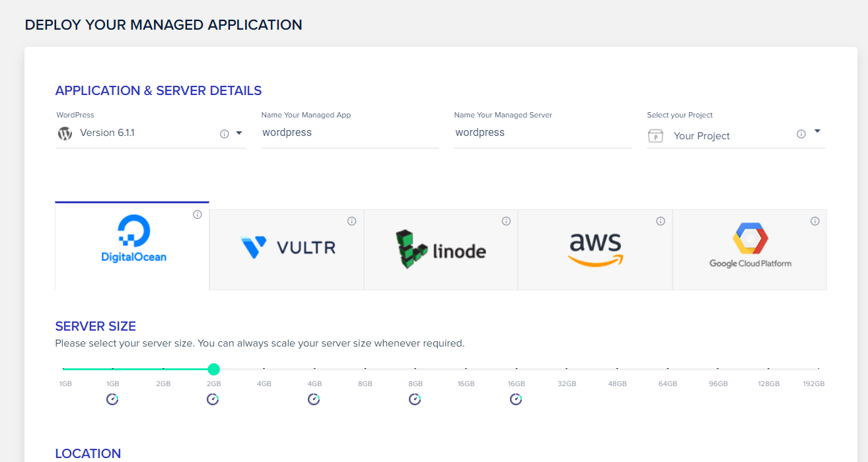868x462 pixels.
Task: Choose the Linode provider tab
Action: coord(441,249)
